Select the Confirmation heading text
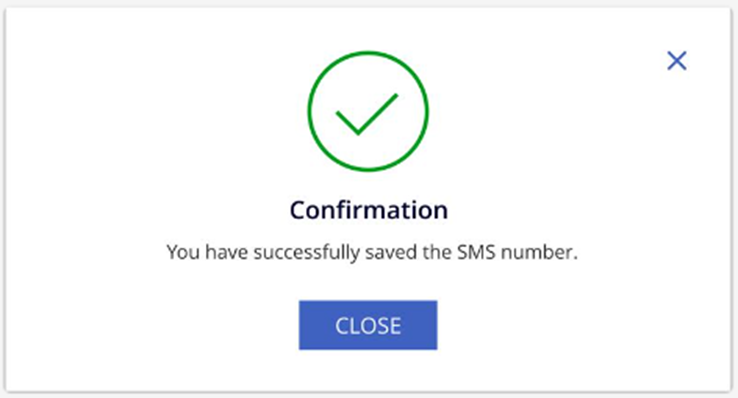The height and width of the screenshot is (398, 738). tap(369, 210)
